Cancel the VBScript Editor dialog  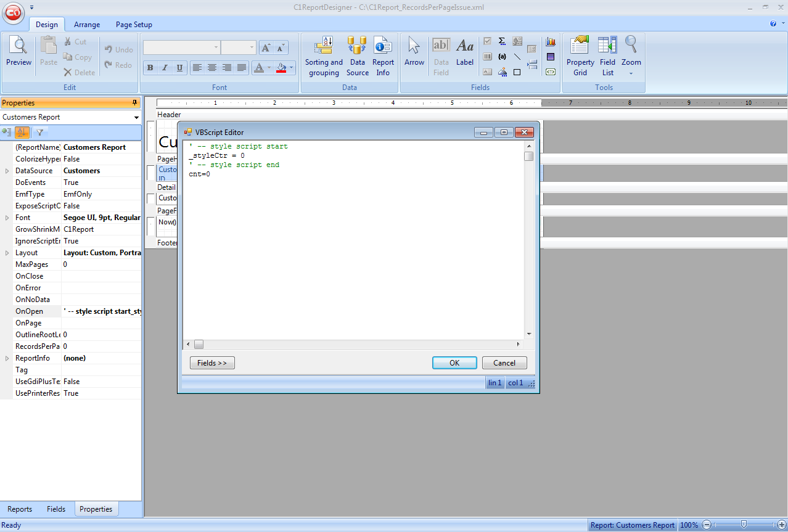pos(504,363)
